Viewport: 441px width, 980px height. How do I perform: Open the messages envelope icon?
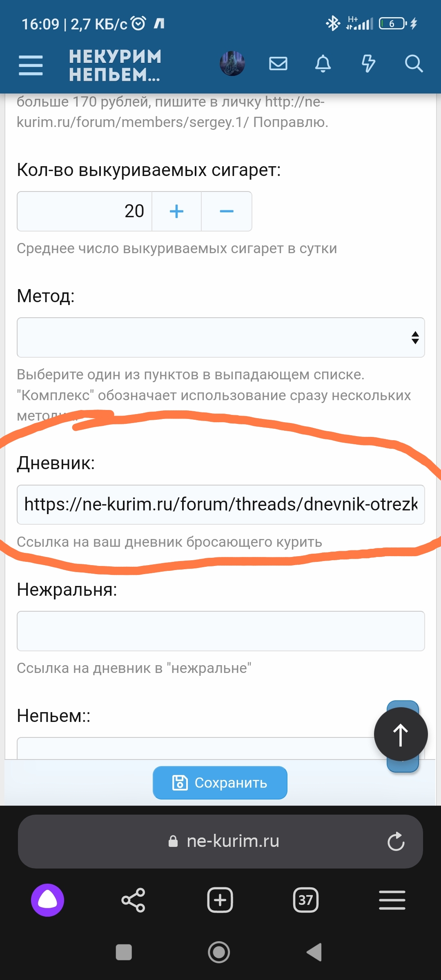point(278,64)
